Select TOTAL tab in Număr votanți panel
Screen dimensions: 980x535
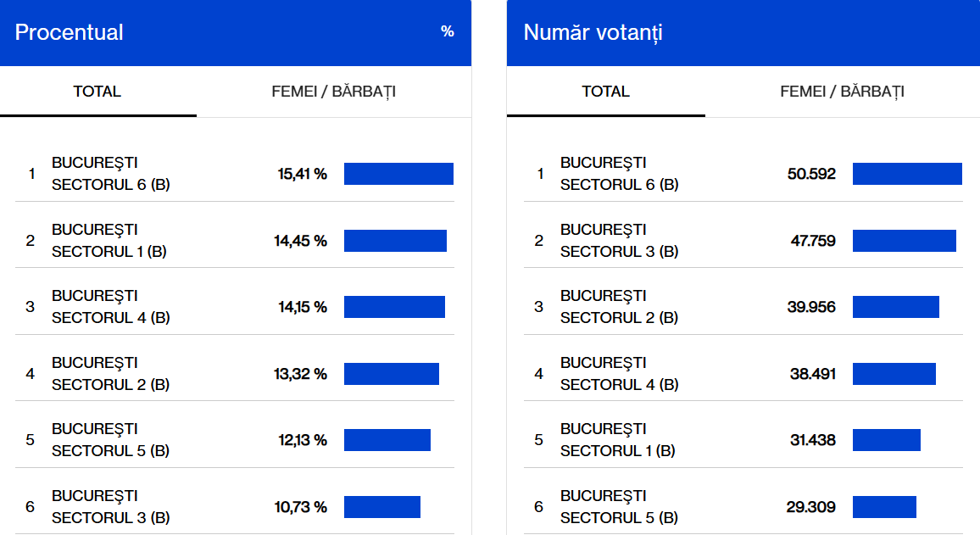(605, 92)
